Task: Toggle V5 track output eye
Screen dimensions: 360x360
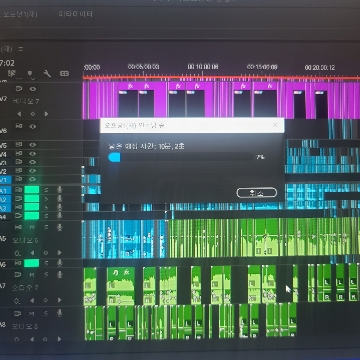Action: point(33,145)
